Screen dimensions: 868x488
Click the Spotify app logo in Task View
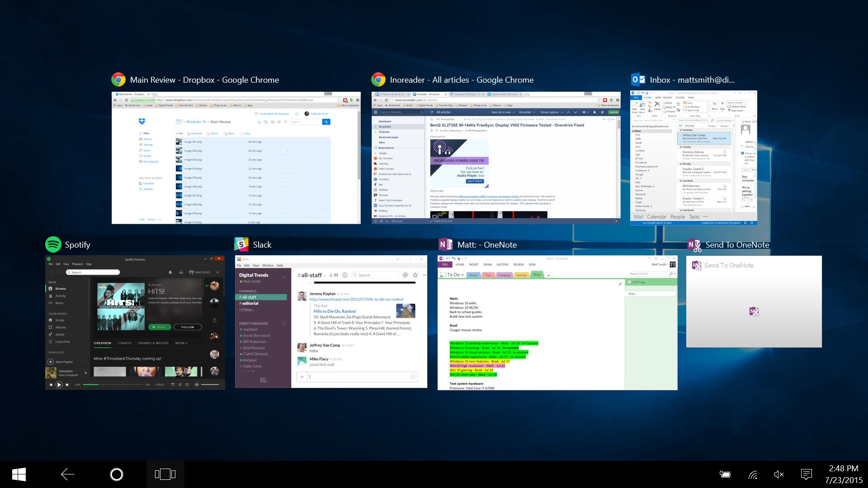point(53,244)
